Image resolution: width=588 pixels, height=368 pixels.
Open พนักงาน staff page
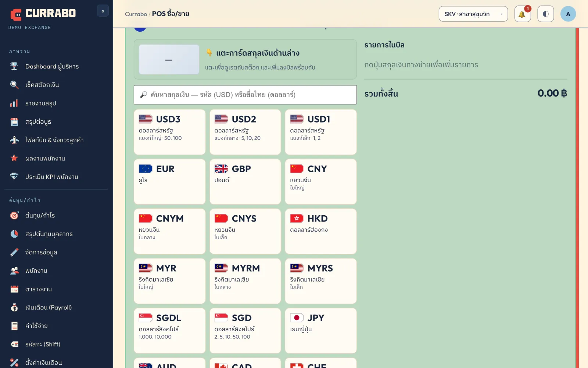pos(57,271)
